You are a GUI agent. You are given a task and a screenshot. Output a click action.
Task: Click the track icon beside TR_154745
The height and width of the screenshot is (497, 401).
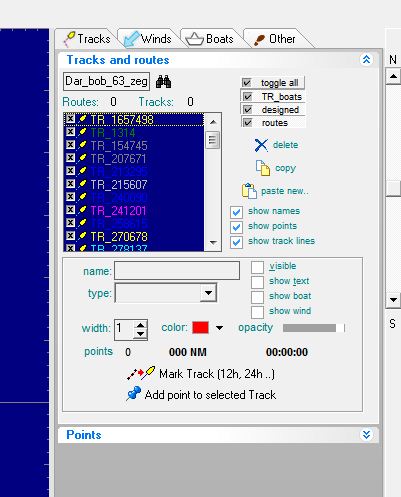(x=82, y=145)
